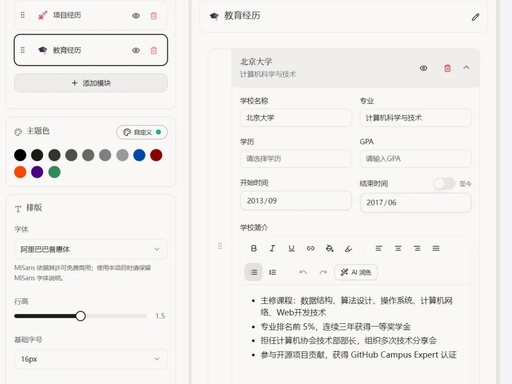The height and width of the screenshot is (384, 512).
Task: Click the GPA input field
Action: pos(415,159)
